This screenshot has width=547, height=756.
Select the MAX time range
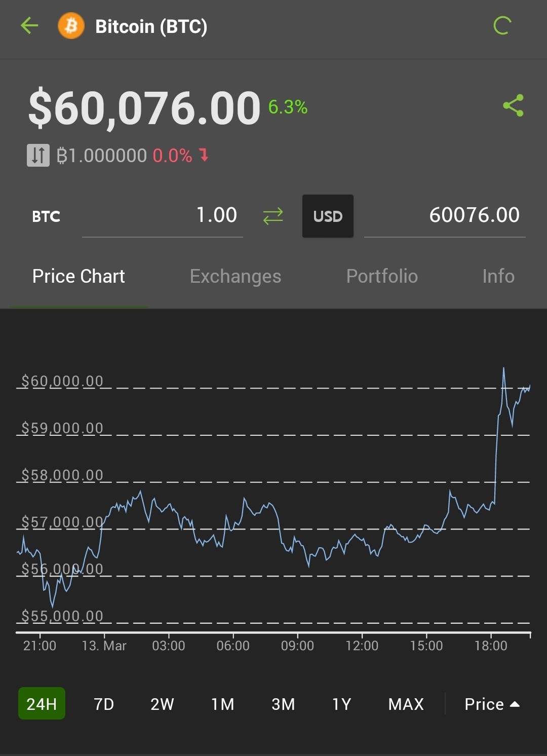[406, 704]
